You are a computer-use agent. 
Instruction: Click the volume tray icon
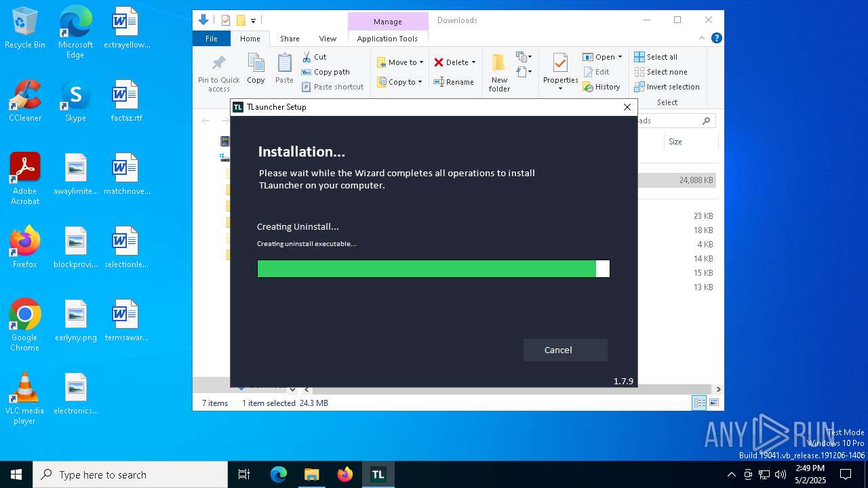click(781, 474)
